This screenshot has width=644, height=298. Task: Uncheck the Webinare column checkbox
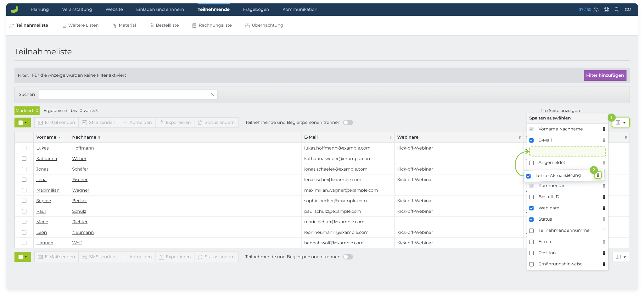tap(531, 208)
